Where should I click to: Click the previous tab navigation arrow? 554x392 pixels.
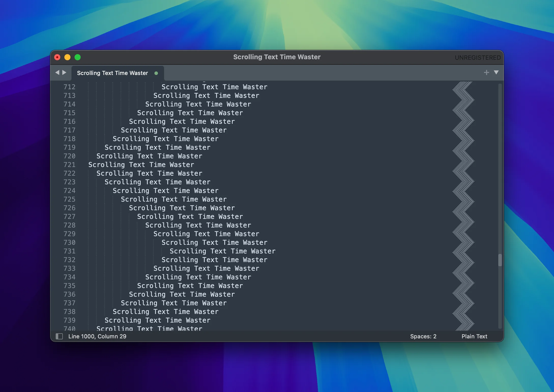[x=57, y=73]
